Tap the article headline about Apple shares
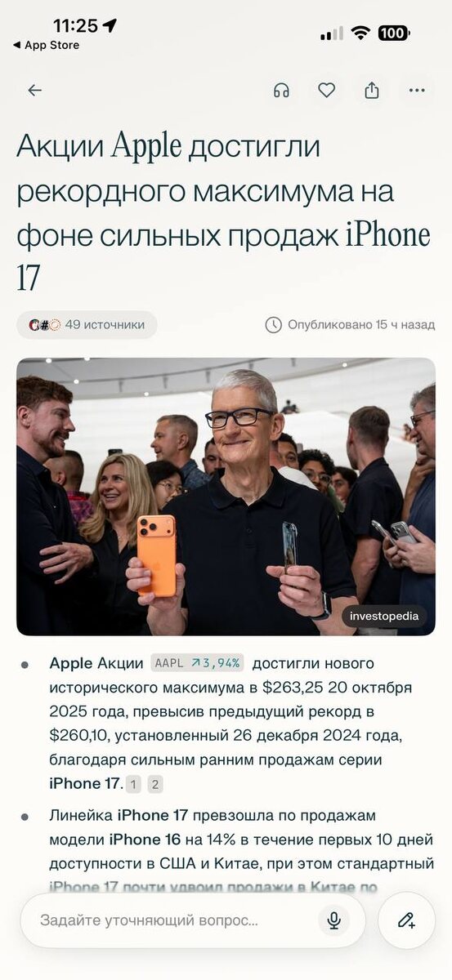452x980 pixels. (223, 213)
